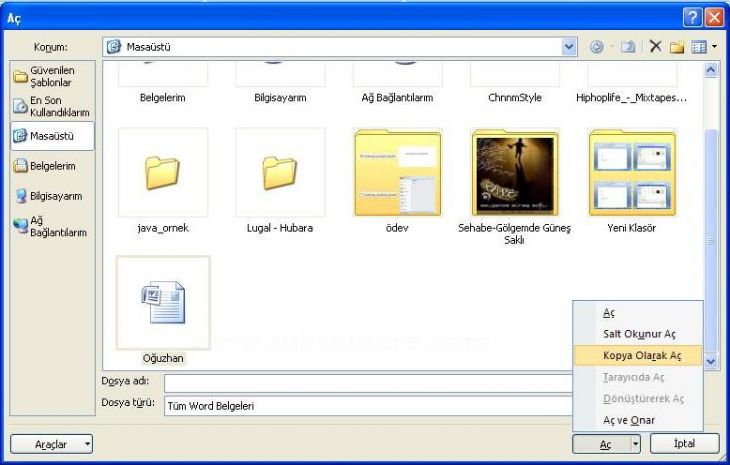
Task: Select the Lugal - Hubara folder
Action: pyautogui.click(x=280, y=181)
